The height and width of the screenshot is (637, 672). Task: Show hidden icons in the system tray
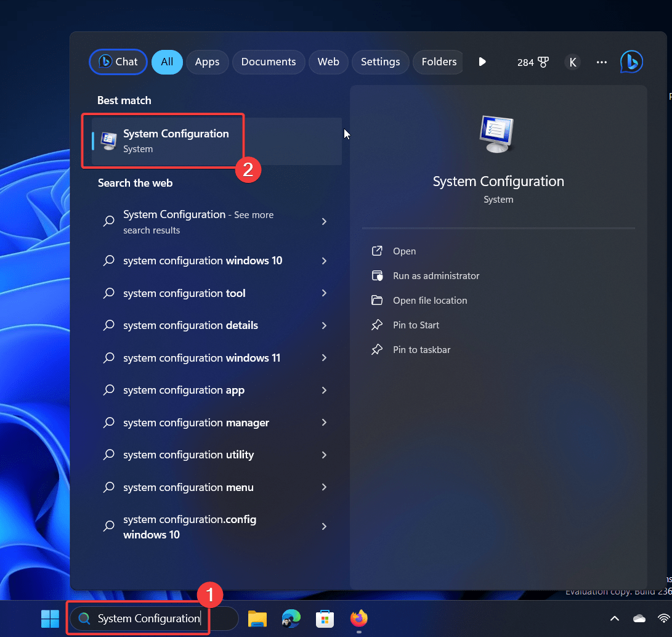tap(614, 618)
